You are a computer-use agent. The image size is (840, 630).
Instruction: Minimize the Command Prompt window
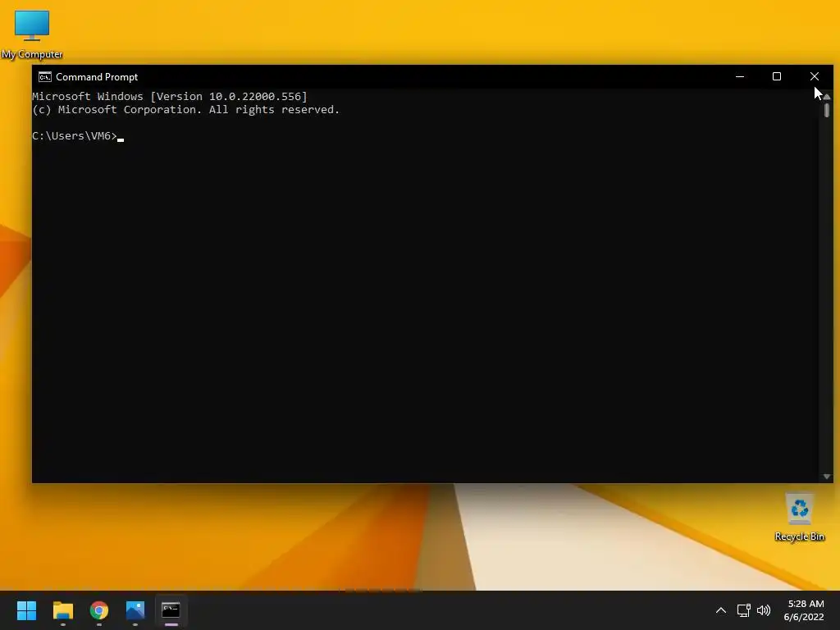tap(740, 76)
